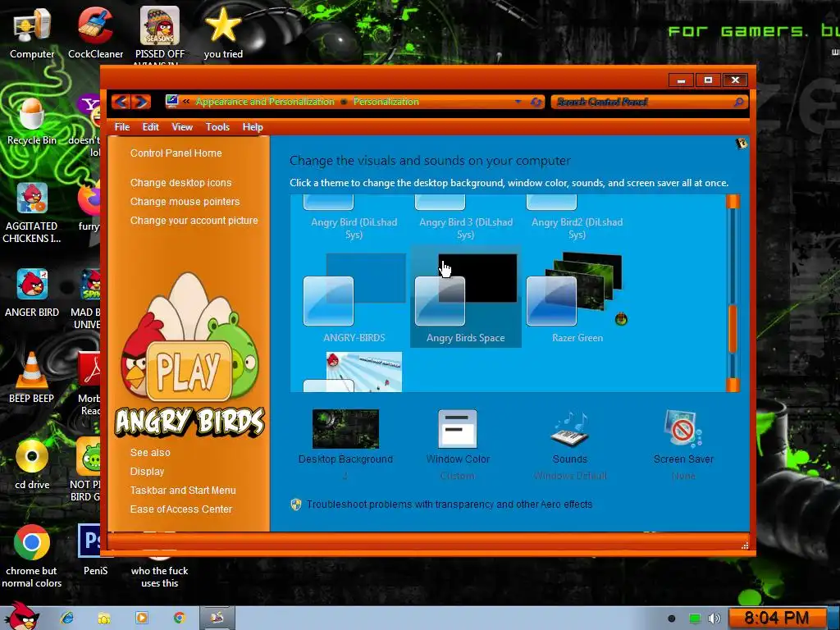The width and height of the screenshot is (840, 630).
Task: Click Change mouse pointers link
Action: pos(185,202)
